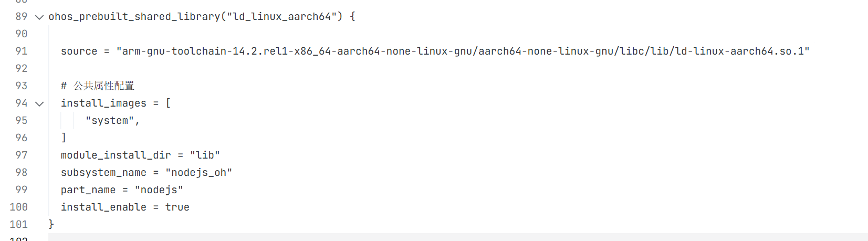The width and height of the screenshot is (868, 241).
Task: Click the part_name variable
Action: [x=88, y=190]
